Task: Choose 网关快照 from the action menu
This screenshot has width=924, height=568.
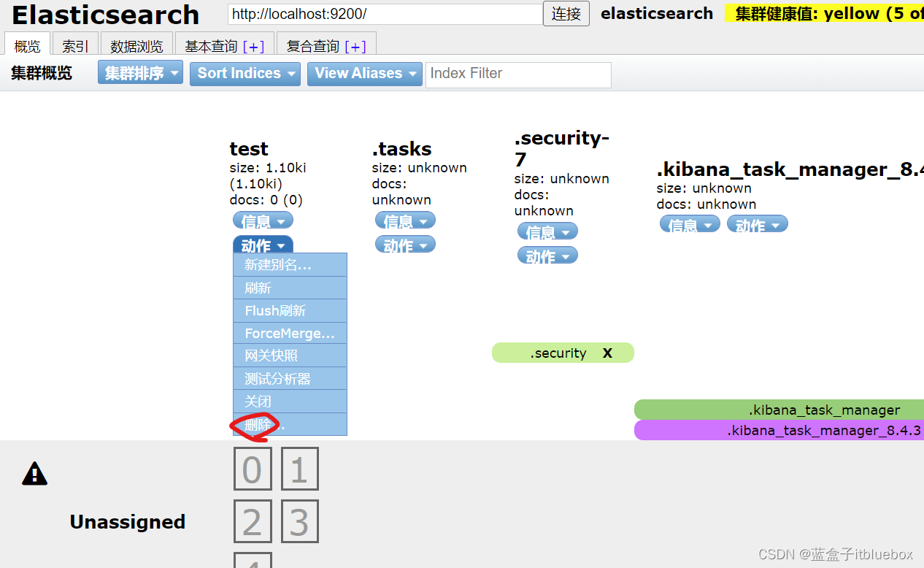Action: 290,356
